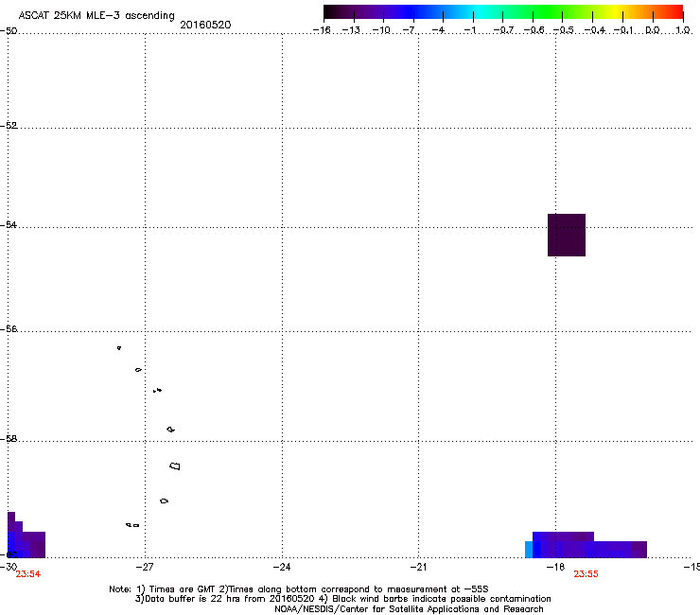Click the 'Times are GMT' note line
Viewport: 700px width, 615px height.
299,589
